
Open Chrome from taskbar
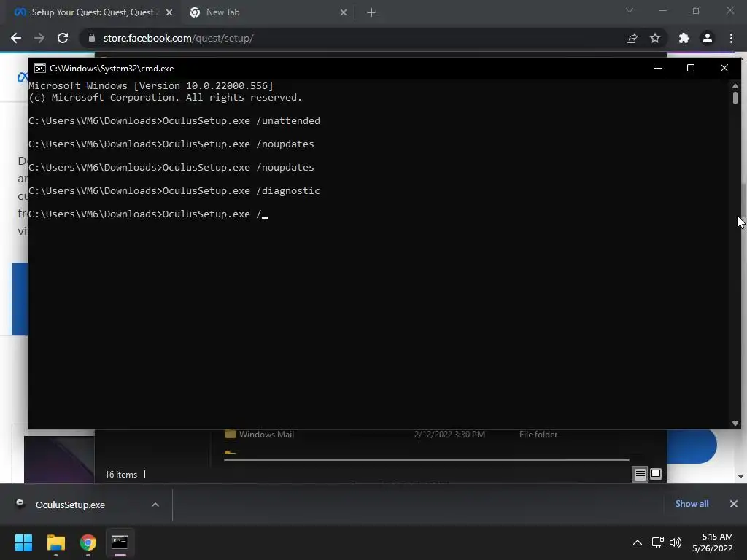click(x=88, y=542)
